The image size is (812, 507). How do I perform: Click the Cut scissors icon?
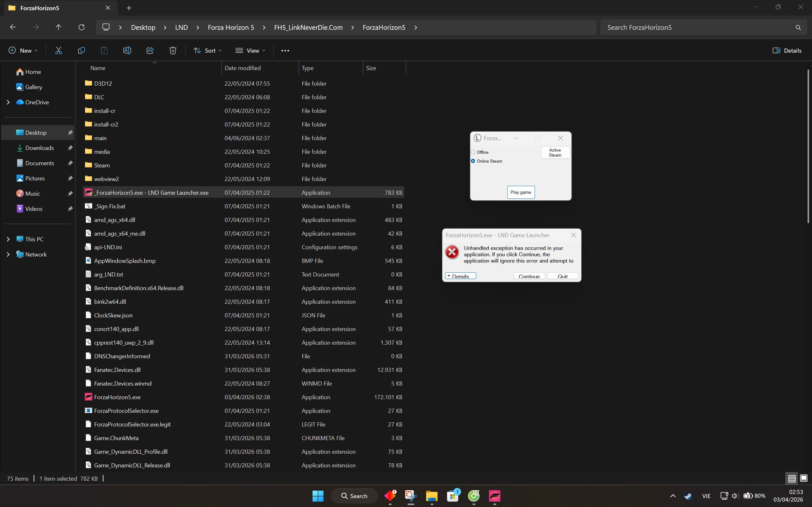59,51
